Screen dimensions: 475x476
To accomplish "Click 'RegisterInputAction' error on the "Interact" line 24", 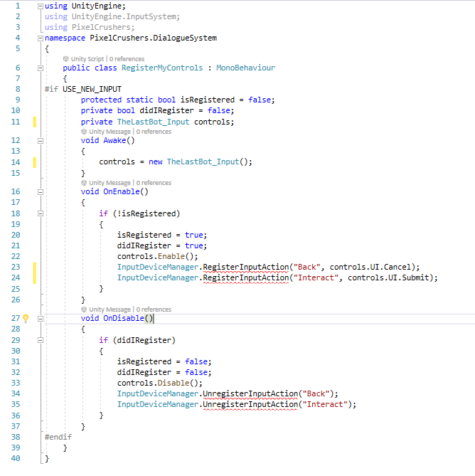I will point(246,277).
